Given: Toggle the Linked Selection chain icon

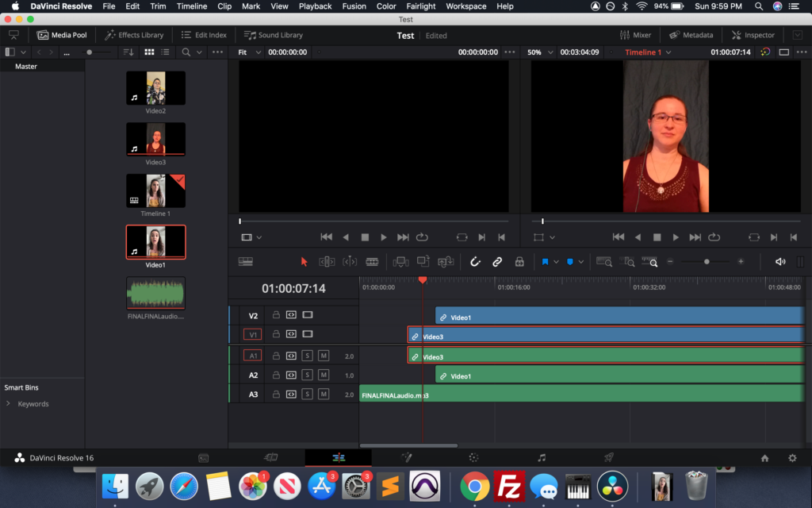Looking at the screenshot, I should coord(497,261).
